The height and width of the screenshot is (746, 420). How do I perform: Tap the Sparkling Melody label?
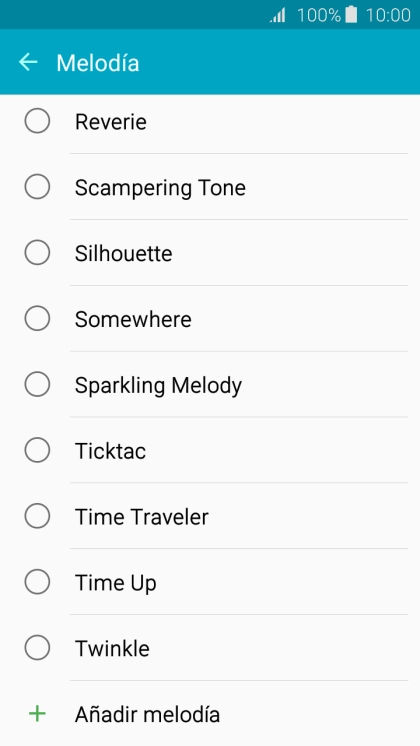158,386
